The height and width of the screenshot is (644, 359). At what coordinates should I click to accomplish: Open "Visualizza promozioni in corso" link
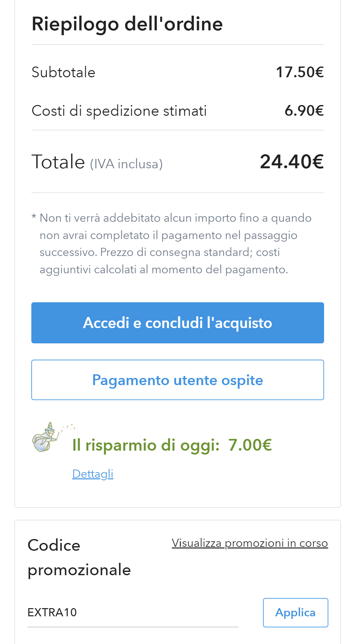pos(250,543)
